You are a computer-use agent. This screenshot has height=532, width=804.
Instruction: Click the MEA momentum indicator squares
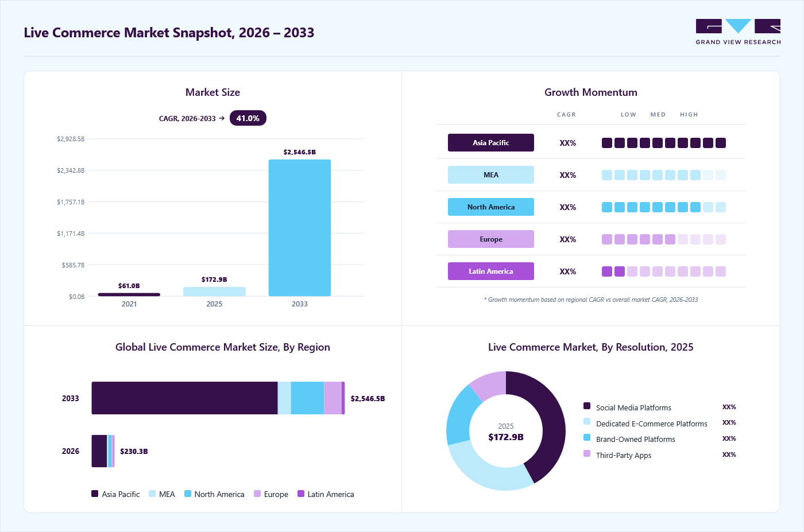tap(664, 175)
